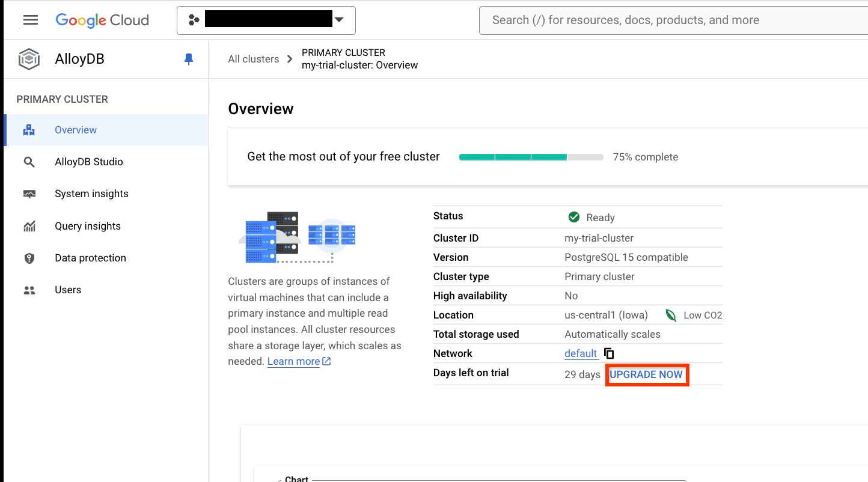Click the UPGRADE NOW button

[x=647, y=374]
